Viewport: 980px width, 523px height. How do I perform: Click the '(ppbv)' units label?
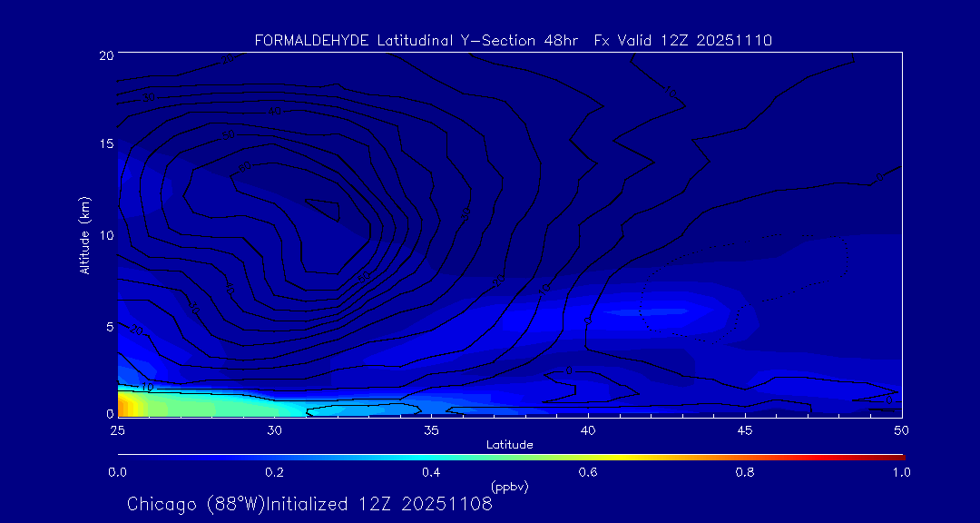(x=509, y=487)
